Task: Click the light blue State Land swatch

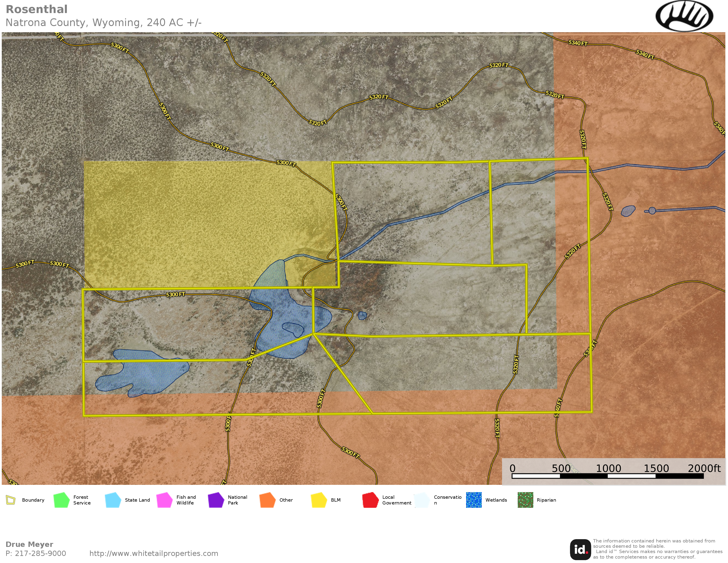Action: [x=113, y=500]
